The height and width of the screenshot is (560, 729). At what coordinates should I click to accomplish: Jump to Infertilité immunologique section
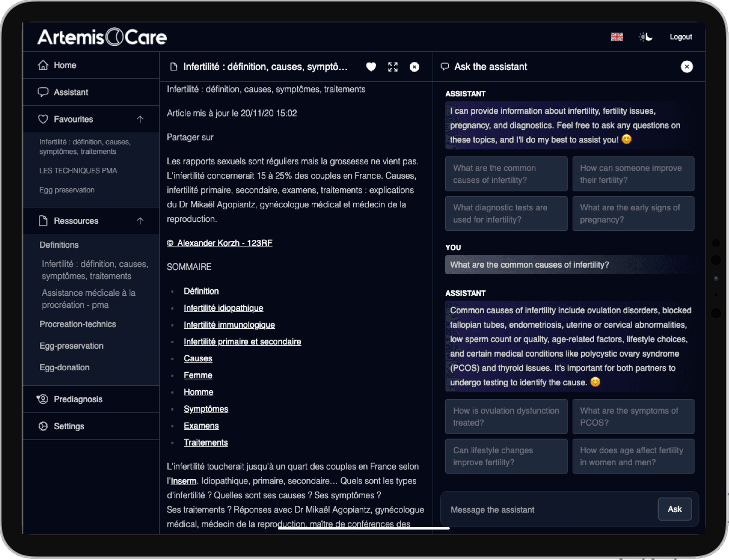229,325
